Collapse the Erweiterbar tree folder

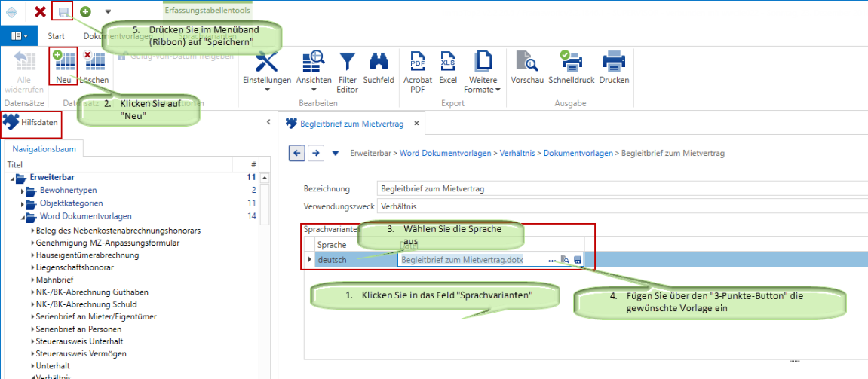[x=13, y=178]
